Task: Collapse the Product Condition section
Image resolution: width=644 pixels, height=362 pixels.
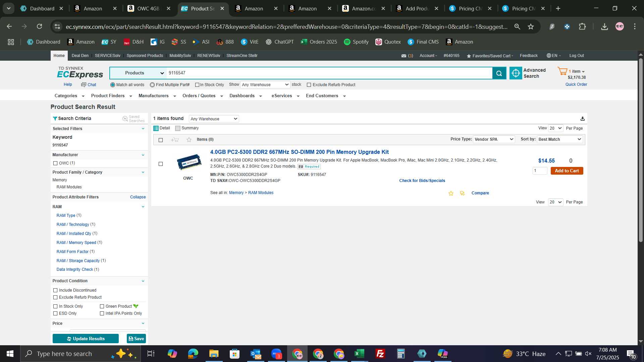Action: click(143, 281)
